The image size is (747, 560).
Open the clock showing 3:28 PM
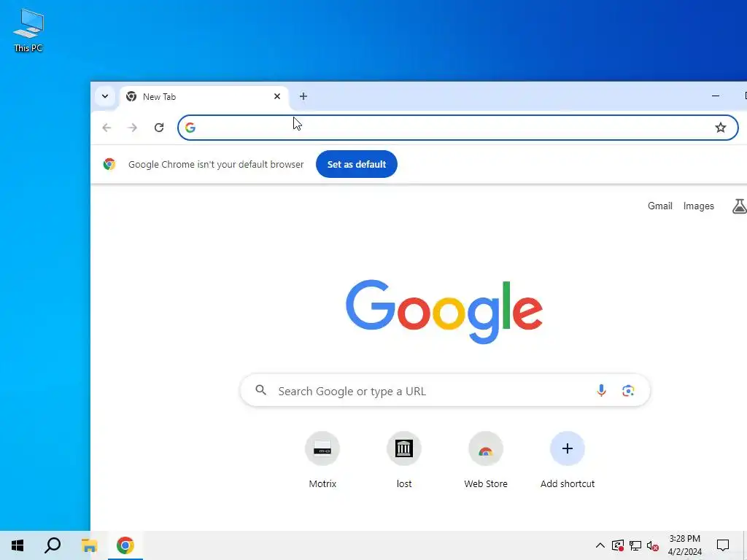point(684,545)
